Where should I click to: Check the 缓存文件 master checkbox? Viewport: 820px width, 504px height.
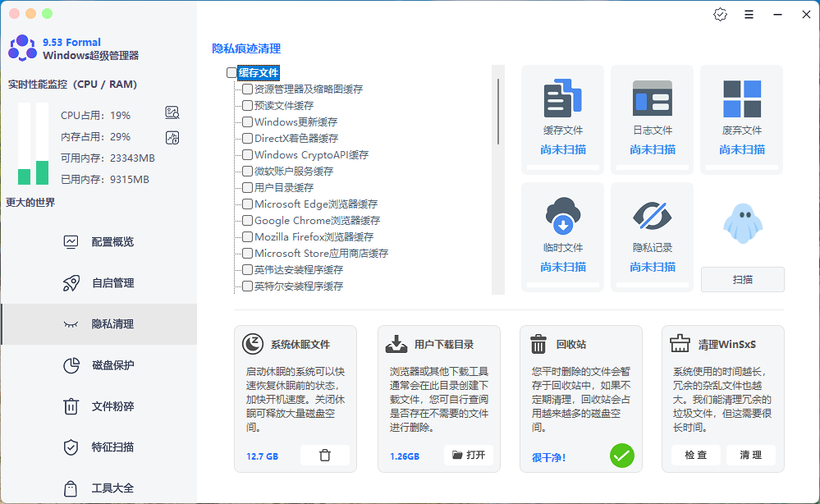(x=231, y=71)
